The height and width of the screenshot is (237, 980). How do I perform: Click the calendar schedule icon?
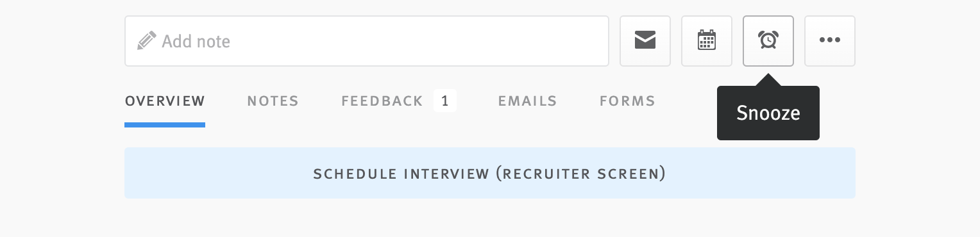point(707,41)
